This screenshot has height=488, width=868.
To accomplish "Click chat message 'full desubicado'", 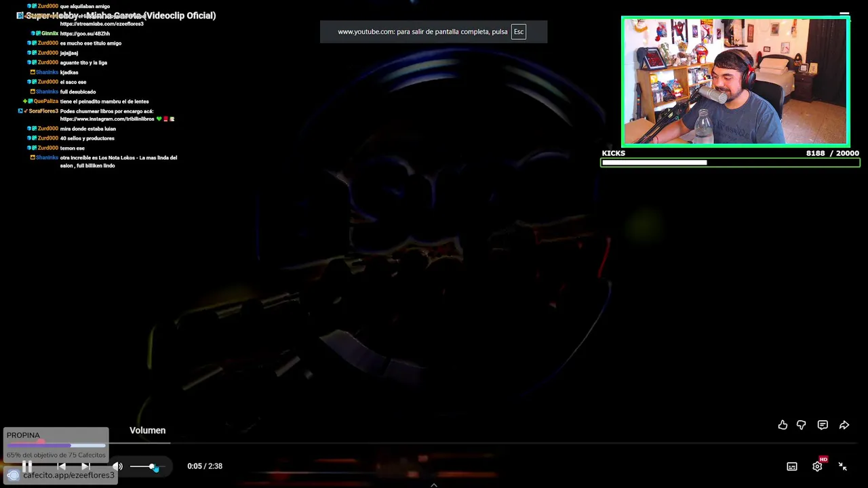I will click(78, 92).
